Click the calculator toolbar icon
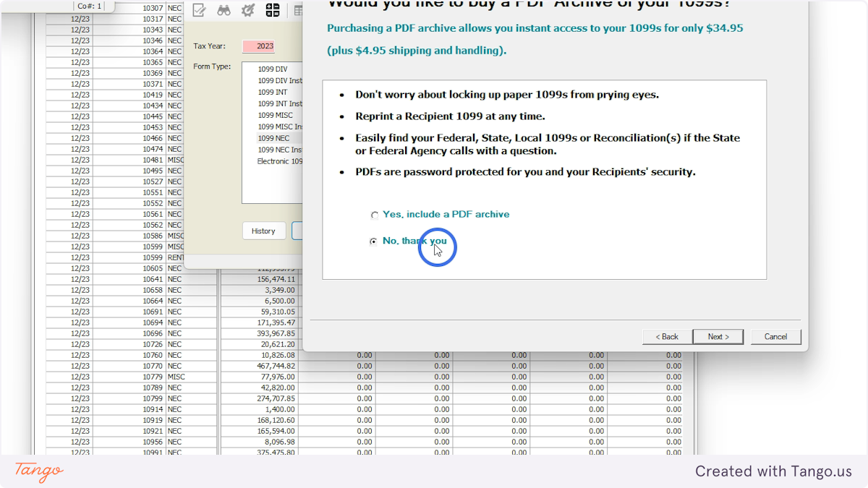This screenshot has width=868, height=488. (272, 10)
